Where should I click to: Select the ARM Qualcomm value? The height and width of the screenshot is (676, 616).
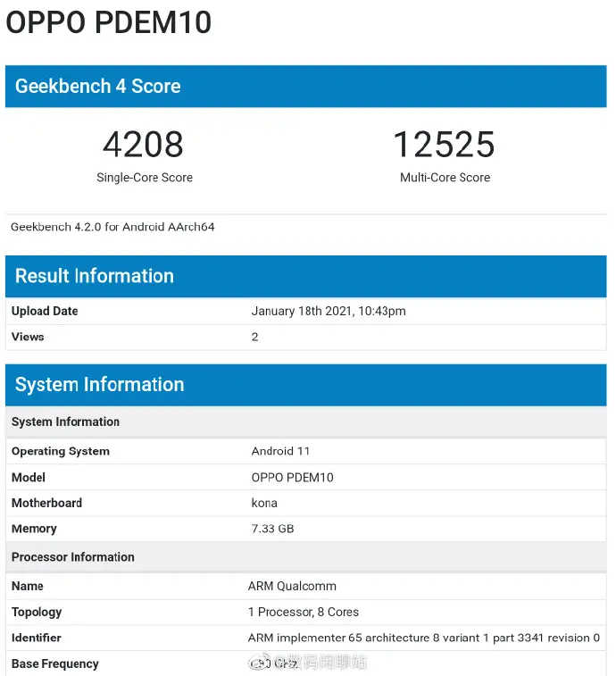click(292, 586)
